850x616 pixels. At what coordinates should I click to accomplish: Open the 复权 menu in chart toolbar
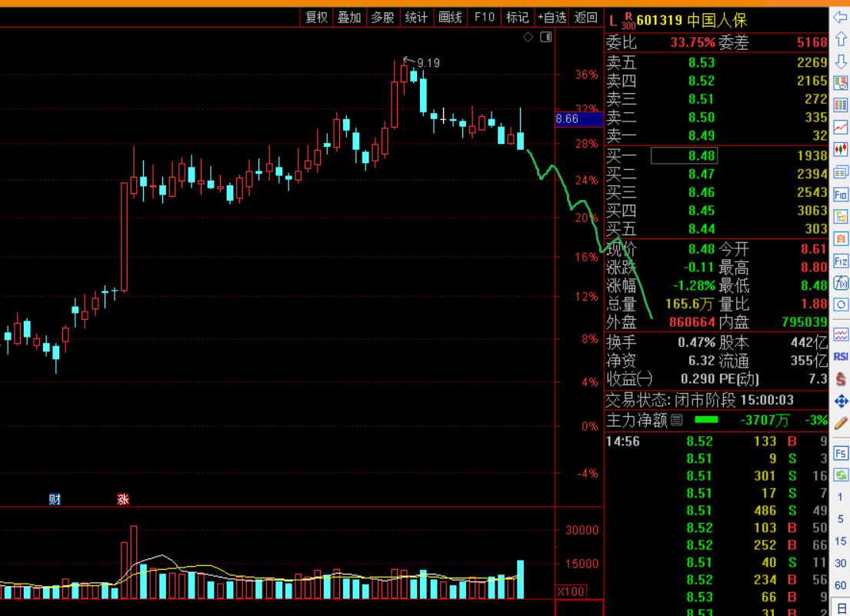(317, 18)
